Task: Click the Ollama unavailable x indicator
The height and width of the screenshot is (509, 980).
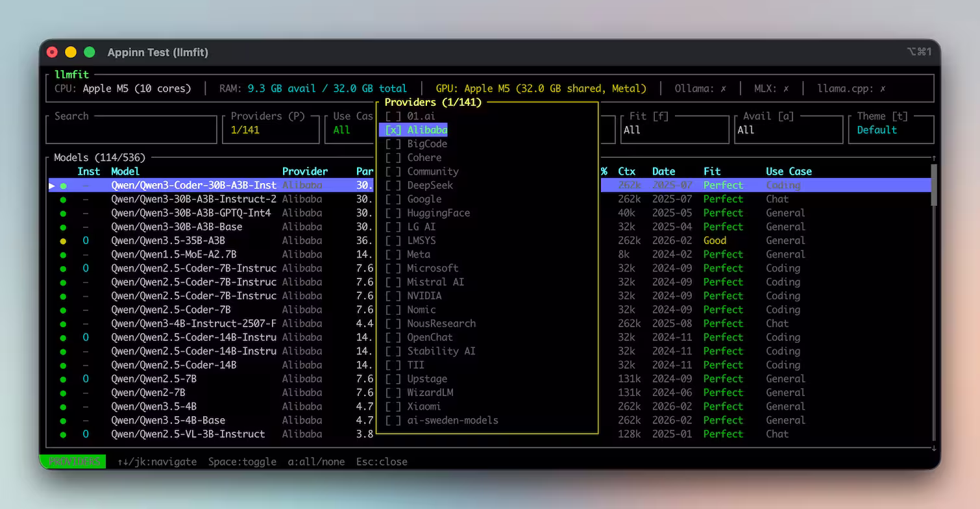Action: 724,88
